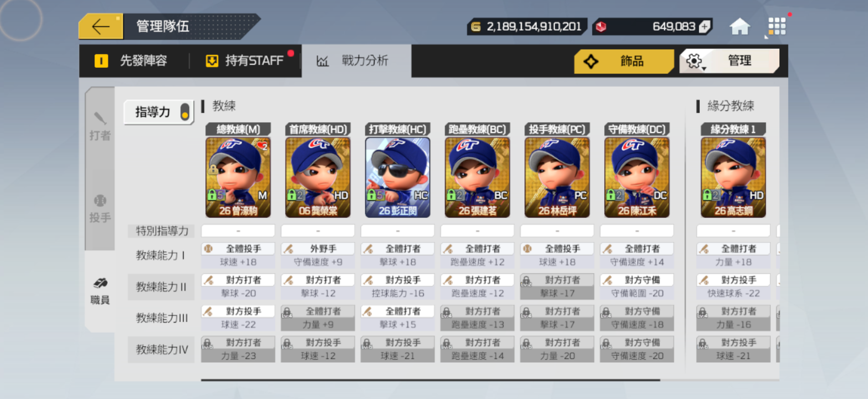Open the 飾品 accessories button
Screen dimensions: 868x399
[624, 61]
